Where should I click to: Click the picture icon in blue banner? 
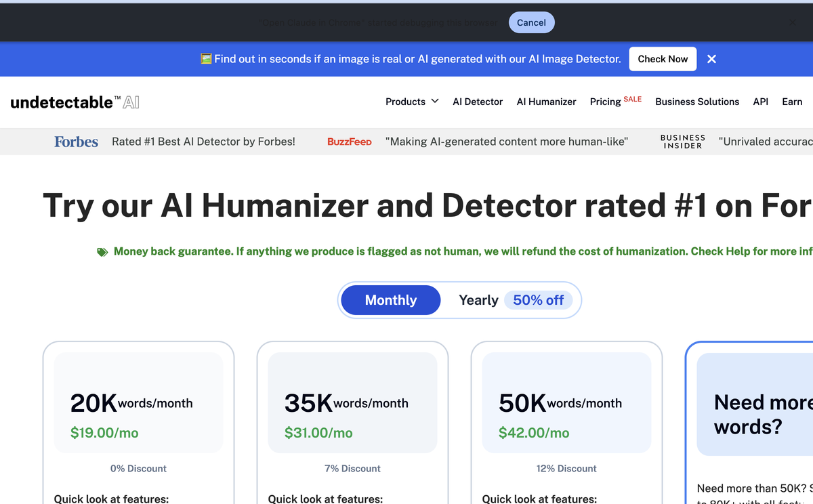[206, 59]
